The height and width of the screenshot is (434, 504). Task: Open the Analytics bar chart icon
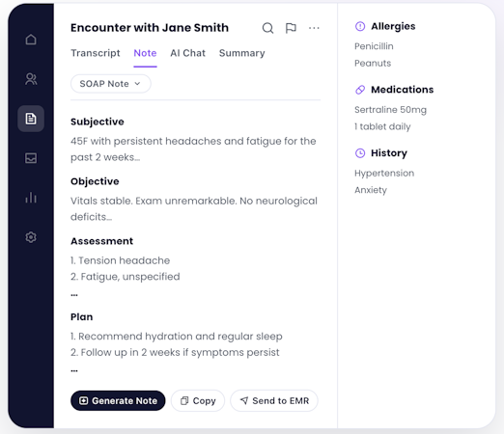(x=31, y=198)
